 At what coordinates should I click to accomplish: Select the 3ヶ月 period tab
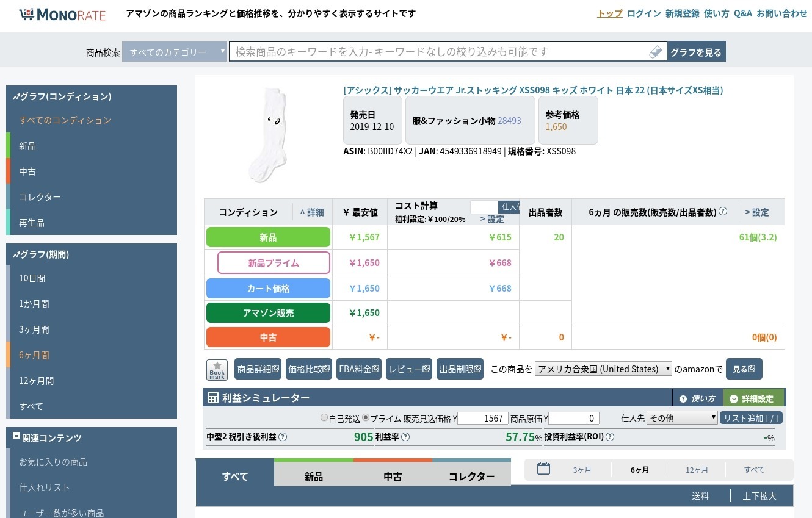582,470
